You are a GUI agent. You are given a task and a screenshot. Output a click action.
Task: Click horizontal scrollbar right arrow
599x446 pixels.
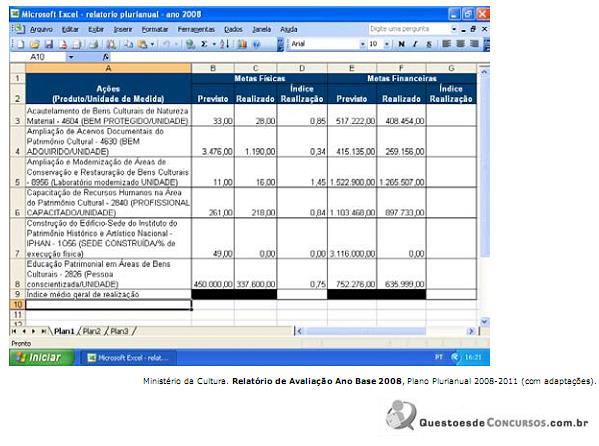click(x=471, y=331)
